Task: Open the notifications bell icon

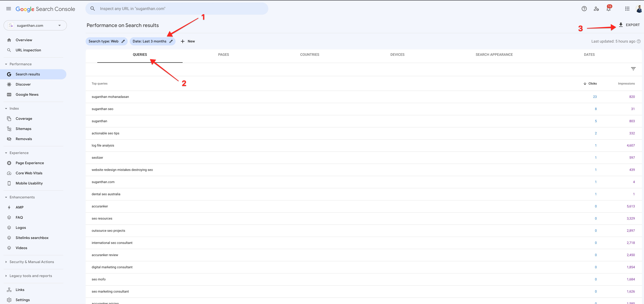Action: point(609,9)
